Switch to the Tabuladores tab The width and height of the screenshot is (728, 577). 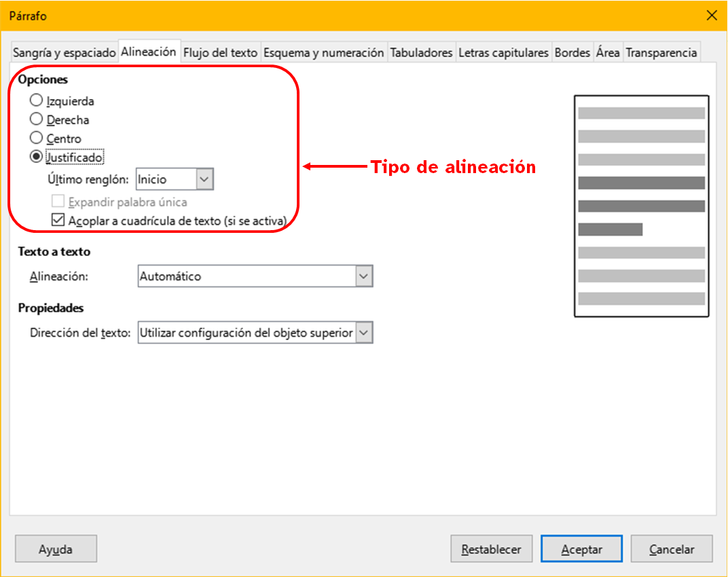(421, 52)
